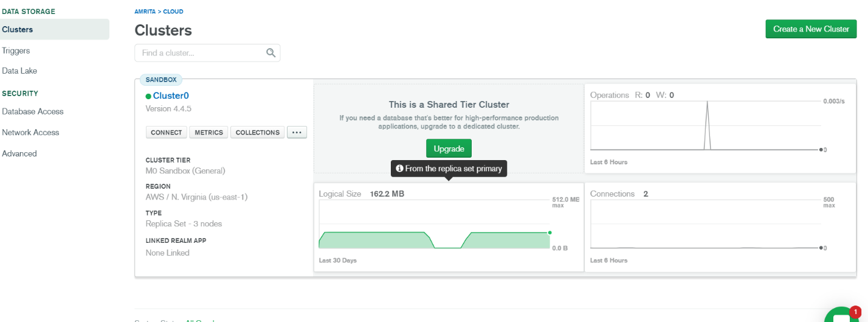The image size is (868, 322).
Task: Click the green Cluster0 status dot
Action: pos(148,96)
